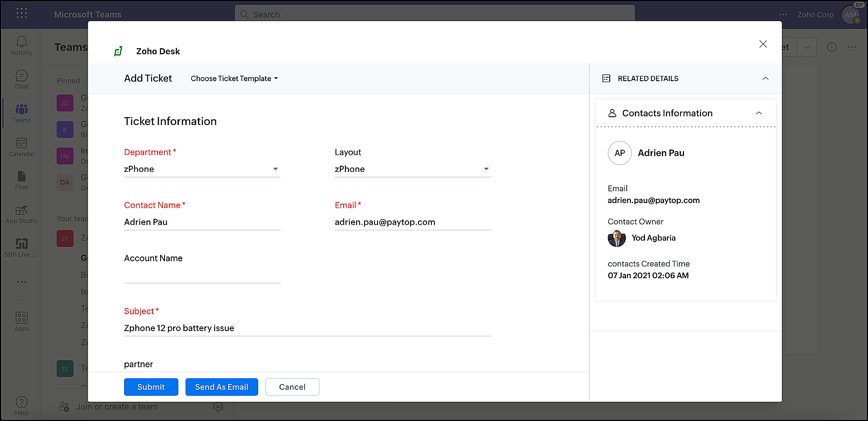The height and width of the screenshot is (421, 868).
Task: Submit the ticket
Action: click(x=151, y=387)
